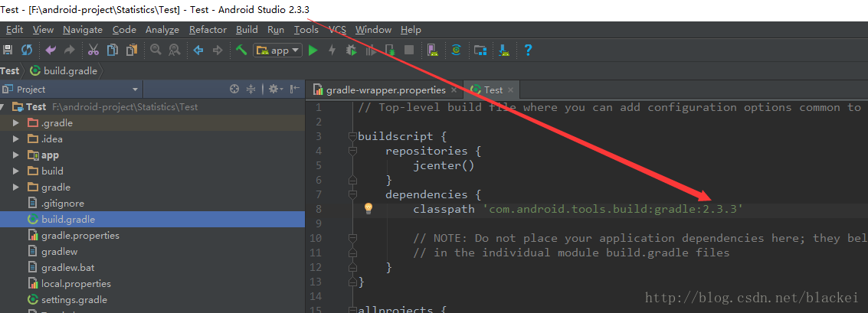Click the Apply Changes lightning icon
The width and height of the screenshot is (868, 313).
pos(332,51)
